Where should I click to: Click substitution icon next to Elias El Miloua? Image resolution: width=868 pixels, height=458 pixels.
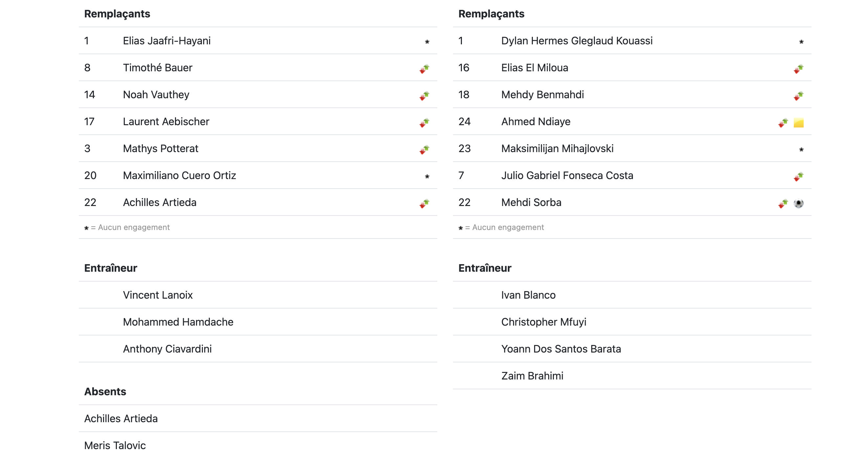pos(798,69)
